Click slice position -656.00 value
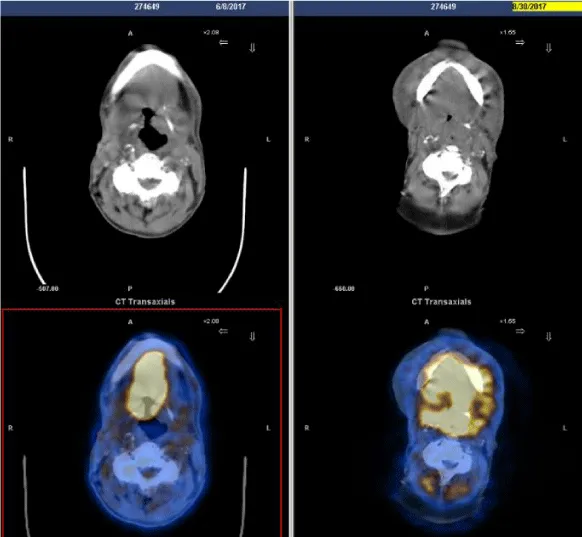Viewport: 582px width, 537px height. pos(344,288)
